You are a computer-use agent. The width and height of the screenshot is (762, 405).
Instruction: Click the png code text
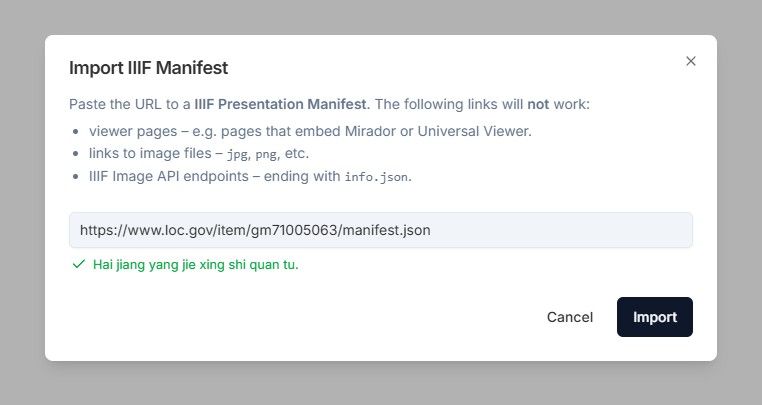pyautogui.click(x=266, y=155)
